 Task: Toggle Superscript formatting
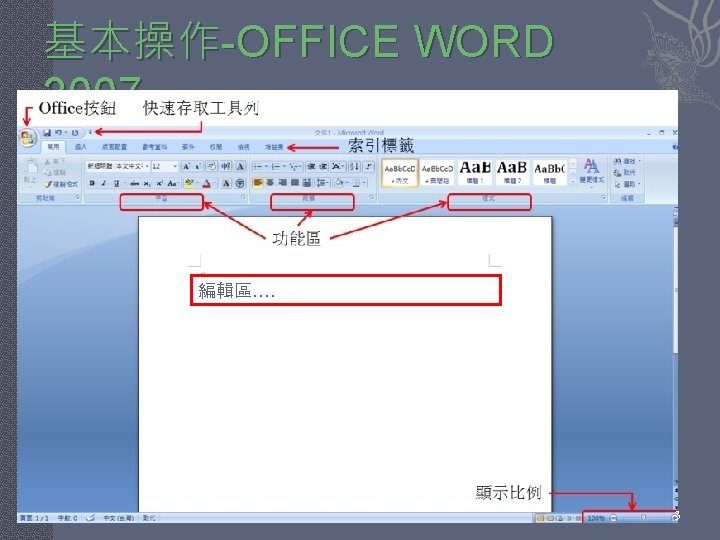pos(159,183)
